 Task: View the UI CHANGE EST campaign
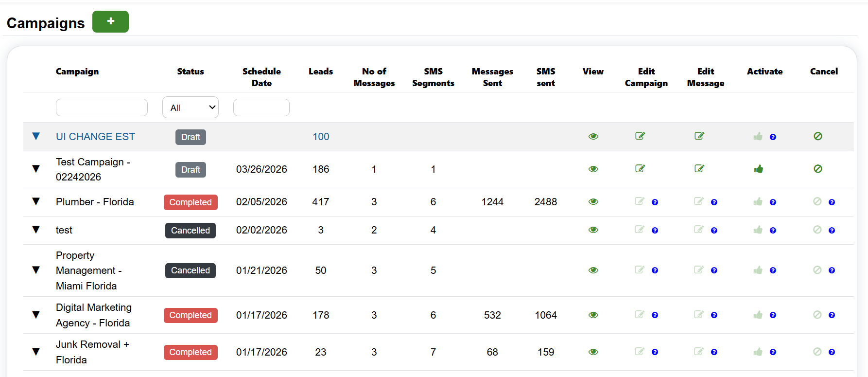(x=593, y=137)
